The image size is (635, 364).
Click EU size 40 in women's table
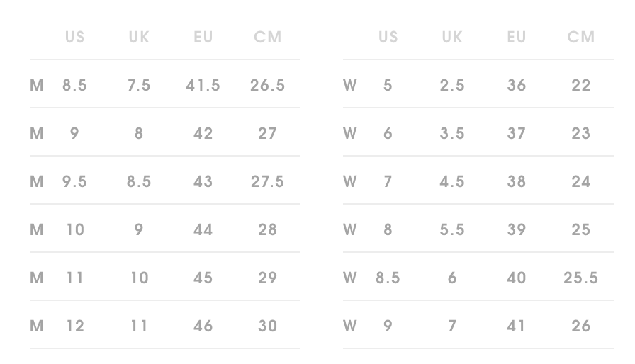[x=517, y=278]
